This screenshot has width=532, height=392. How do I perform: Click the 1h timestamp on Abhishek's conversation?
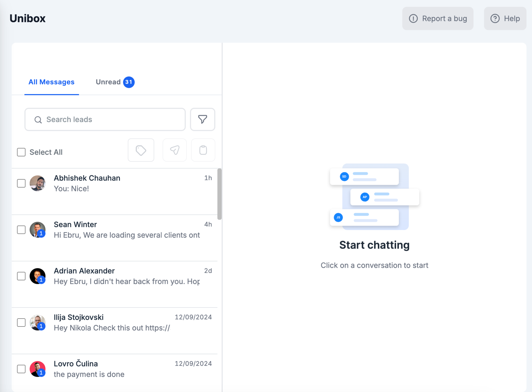[x=208, y=178]
